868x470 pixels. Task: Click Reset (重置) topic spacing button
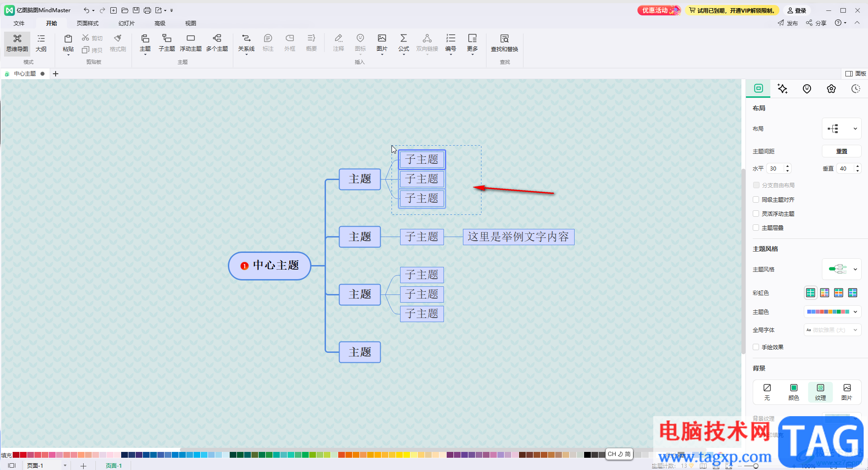(841, 151)
